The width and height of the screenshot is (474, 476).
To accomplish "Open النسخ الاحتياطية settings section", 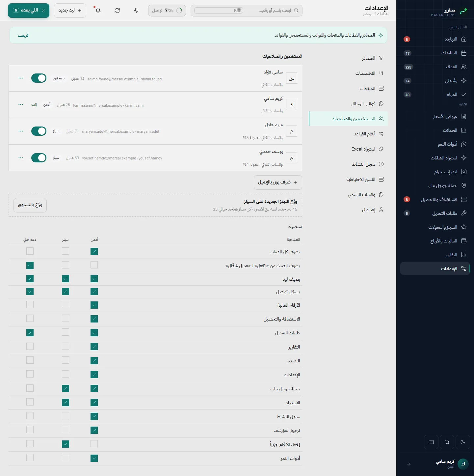I will [348, 179].
